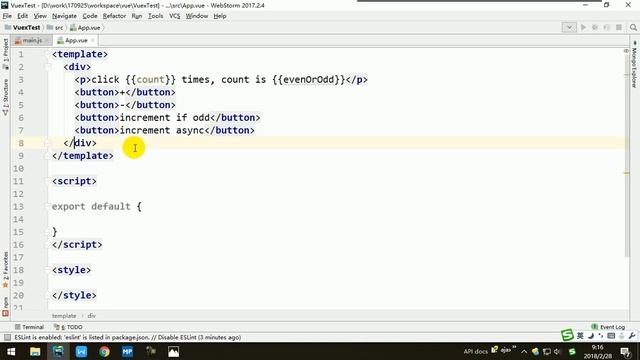This screenshot has height=360, width=640.
Task: Collapse the div block at line 2
Action: point(47,67)
